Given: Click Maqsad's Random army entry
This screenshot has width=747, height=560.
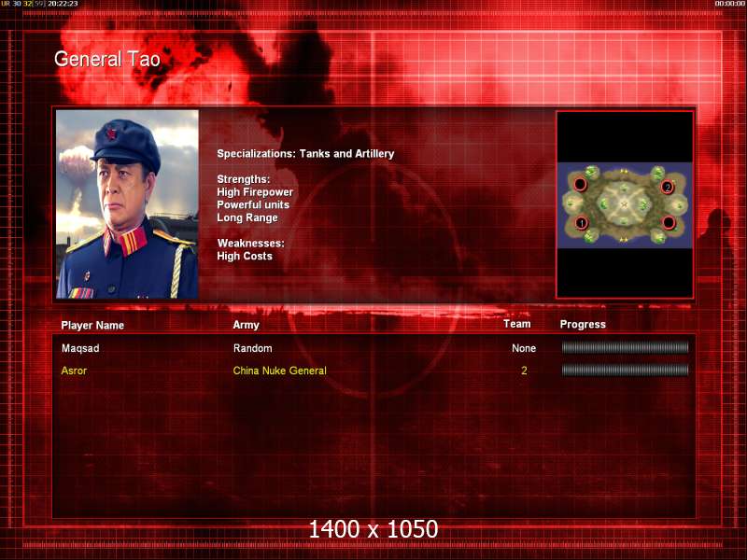Looking at the screenshot, I should (252, 348).
